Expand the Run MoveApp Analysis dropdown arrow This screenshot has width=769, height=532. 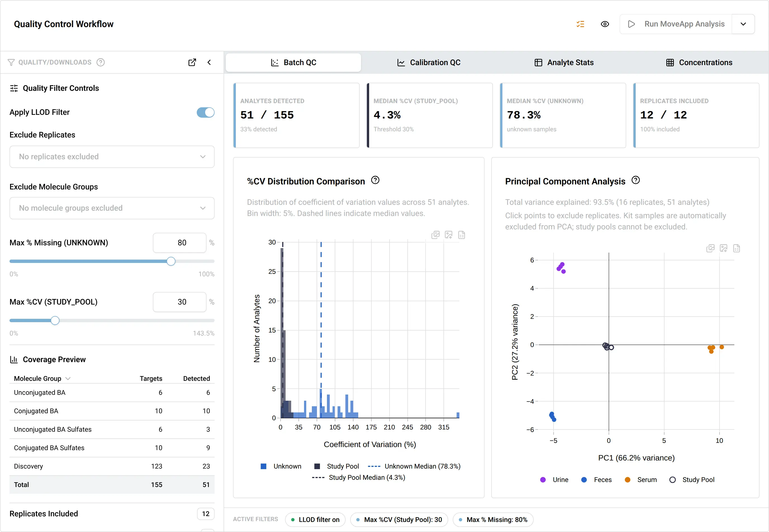tap(743, 24)
